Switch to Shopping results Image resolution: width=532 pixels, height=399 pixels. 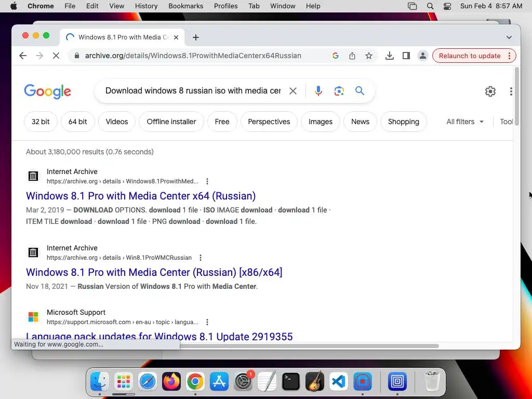pyautogui.click(x=403, y=122)
